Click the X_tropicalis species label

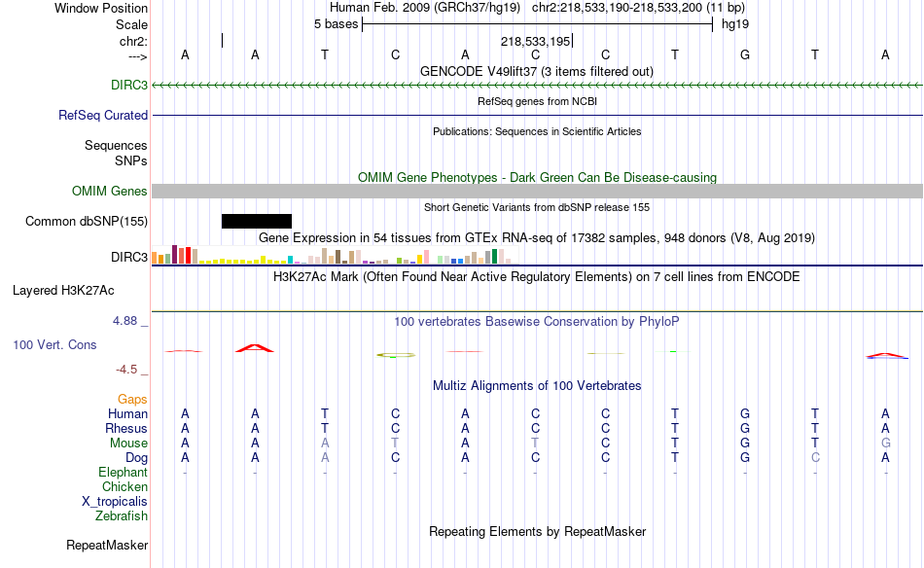(115, 501)
